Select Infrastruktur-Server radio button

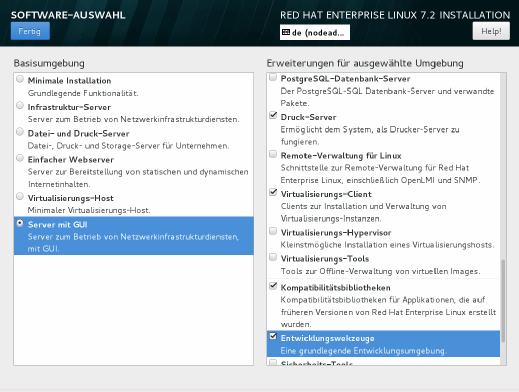pyautogui.click(x=20, y=105)
